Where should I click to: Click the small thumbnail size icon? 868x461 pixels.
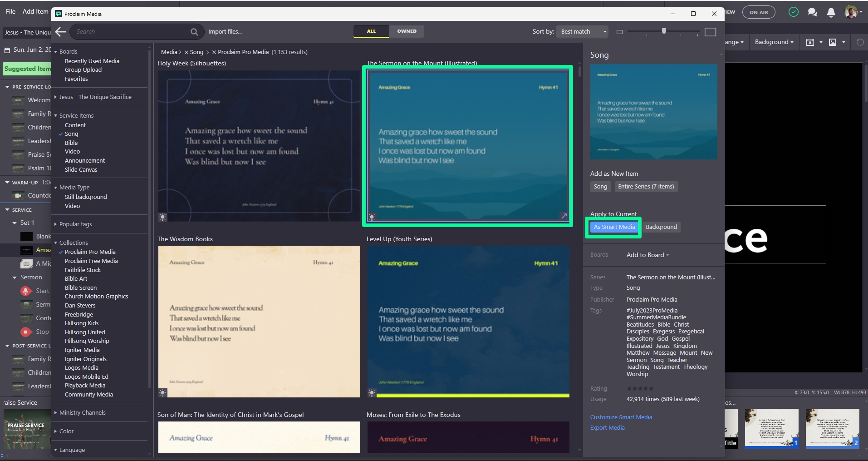pos(620,32)
